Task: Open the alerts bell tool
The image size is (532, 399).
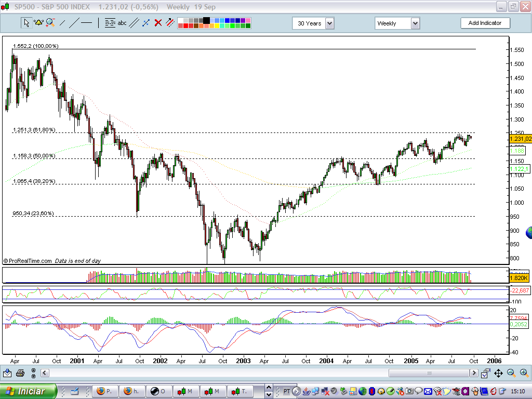Action: (38, 23)
